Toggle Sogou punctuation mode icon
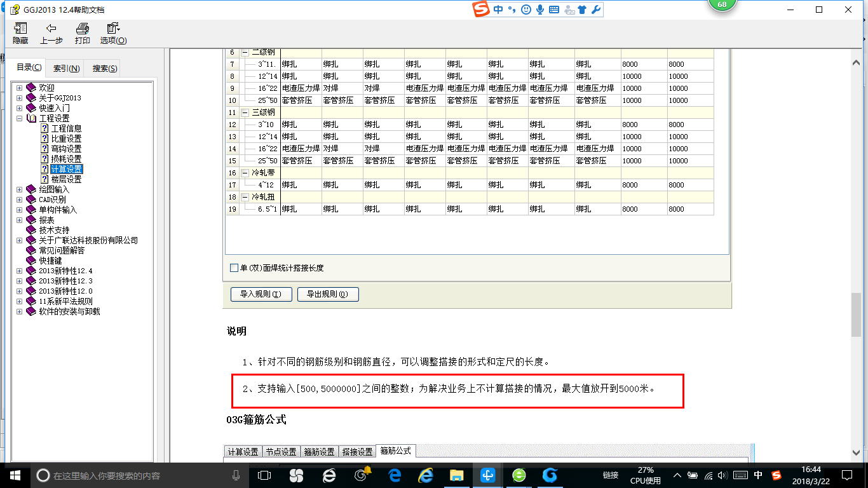The height and width of the screenshot is (488, 868). pos(511,10)
